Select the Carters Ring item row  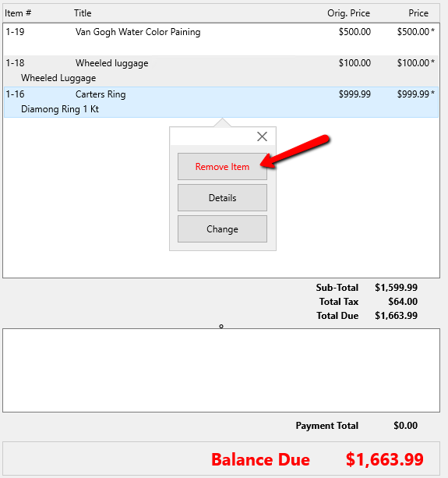point(221,102)
